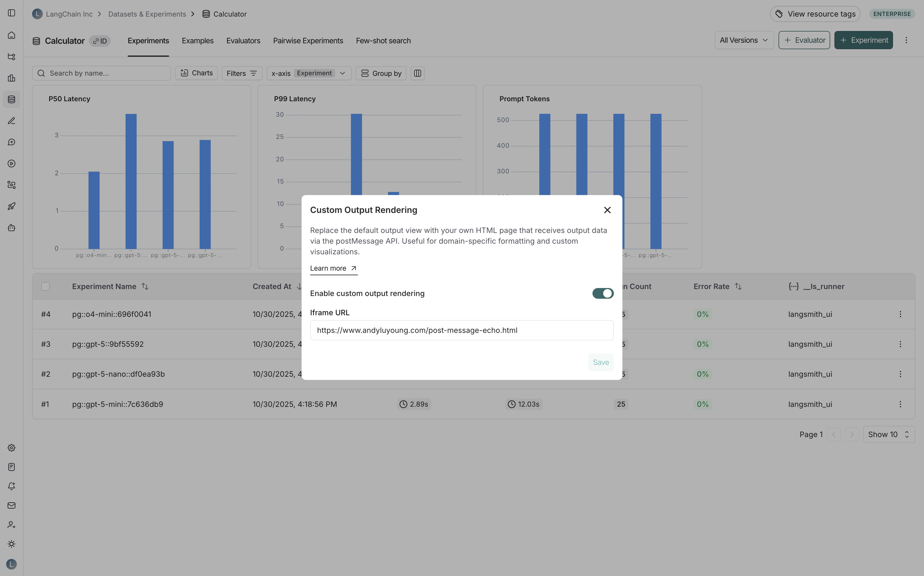Image resolution: width=924 pixels, height=576 pixels.
Task: Open the Dashboards bar-chart sidebar icon
Action: point(11,78)
